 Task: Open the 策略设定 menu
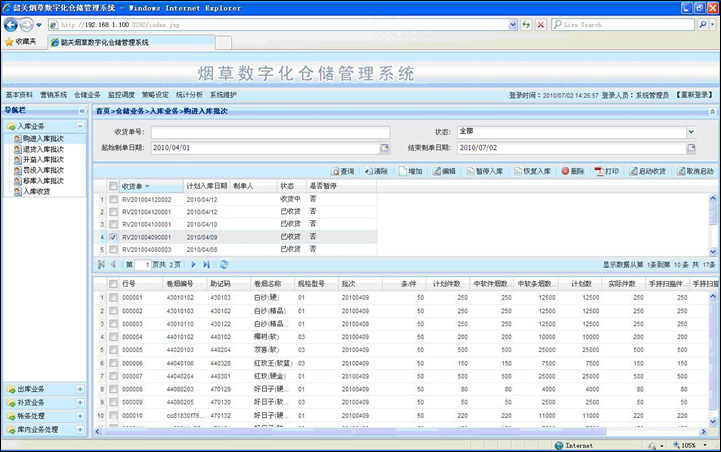tap(155, 95)
